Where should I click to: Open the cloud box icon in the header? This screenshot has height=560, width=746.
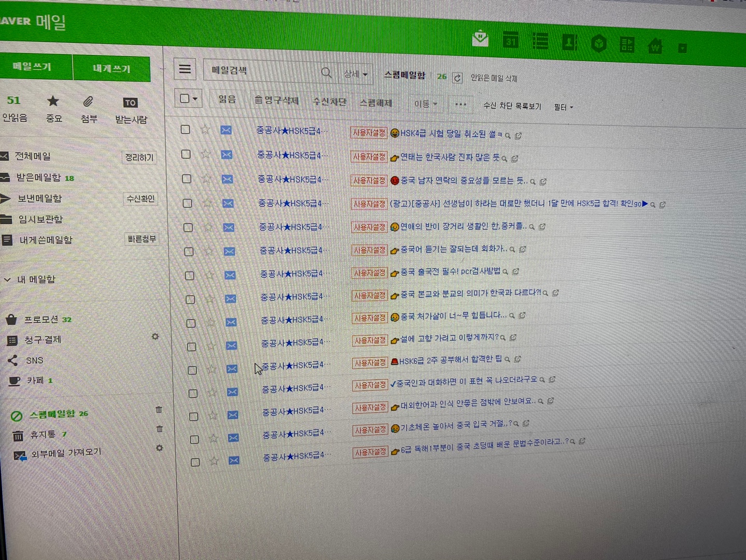(x=599, y=44)
